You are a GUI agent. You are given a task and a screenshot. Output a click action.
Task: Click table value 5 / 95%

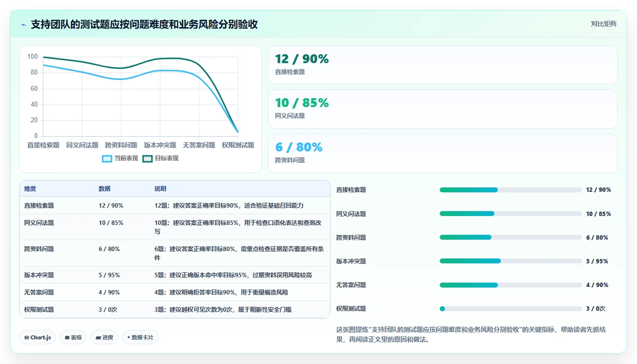pyautogui.click(x=109, y=275)
